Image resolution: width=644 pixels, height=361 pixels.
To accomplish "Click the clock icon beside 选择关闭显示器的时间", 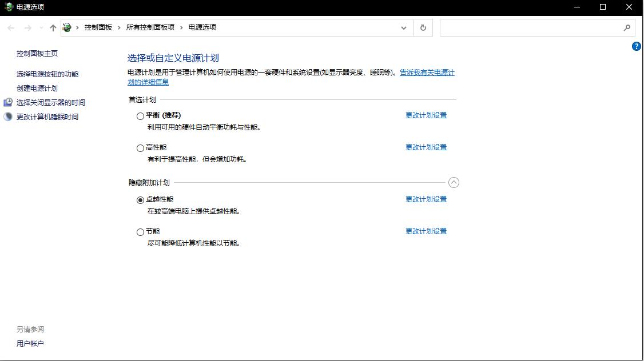I will [7, 102].
